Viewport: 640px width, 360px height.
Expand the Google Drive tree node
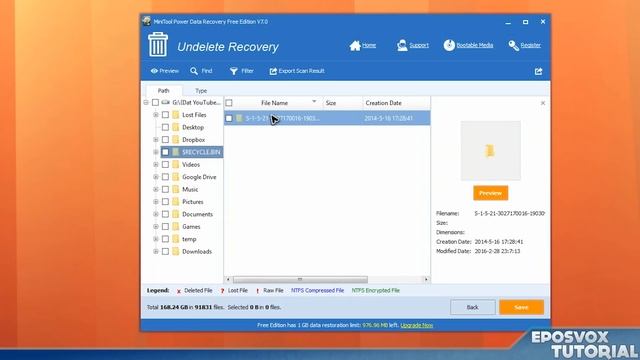(x=156, y=177)
